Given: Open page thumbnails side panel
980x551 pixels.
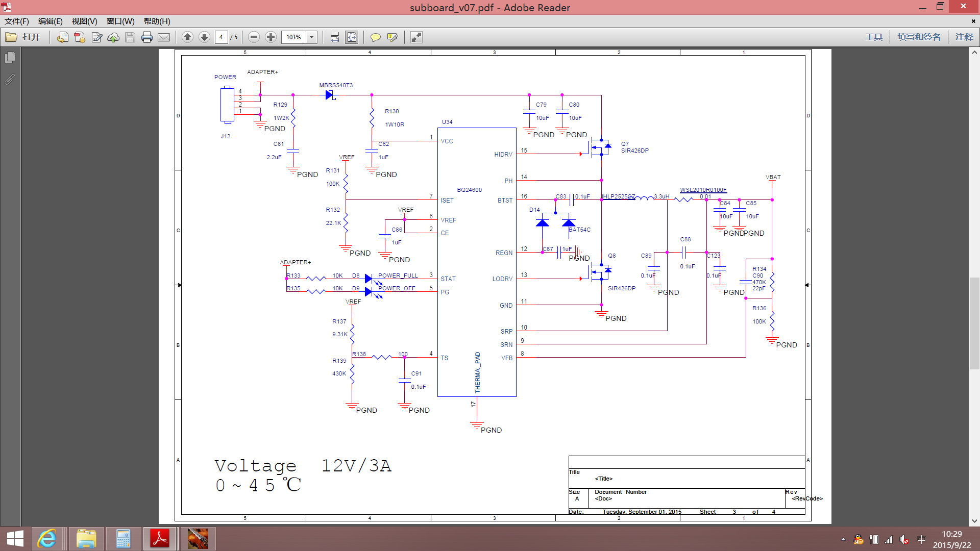Looking at the screenshot, I should point(10,58).
